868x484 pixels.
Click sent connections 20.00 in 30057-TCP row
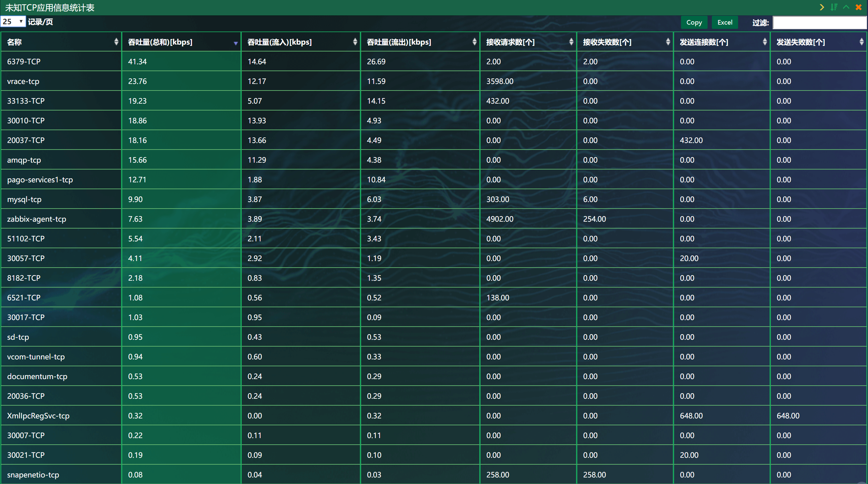pyautogui.click(x=689, y=258)
